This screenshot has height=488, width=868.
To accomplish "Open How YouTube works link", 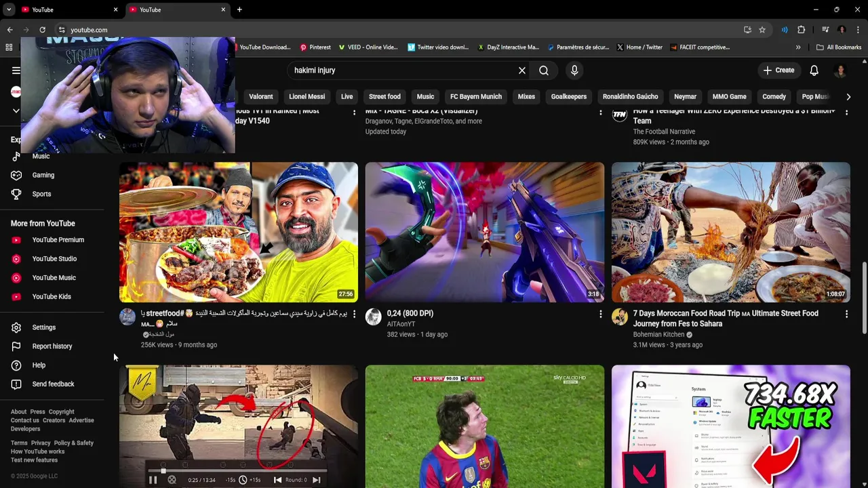I will click(x=37, y=451).
